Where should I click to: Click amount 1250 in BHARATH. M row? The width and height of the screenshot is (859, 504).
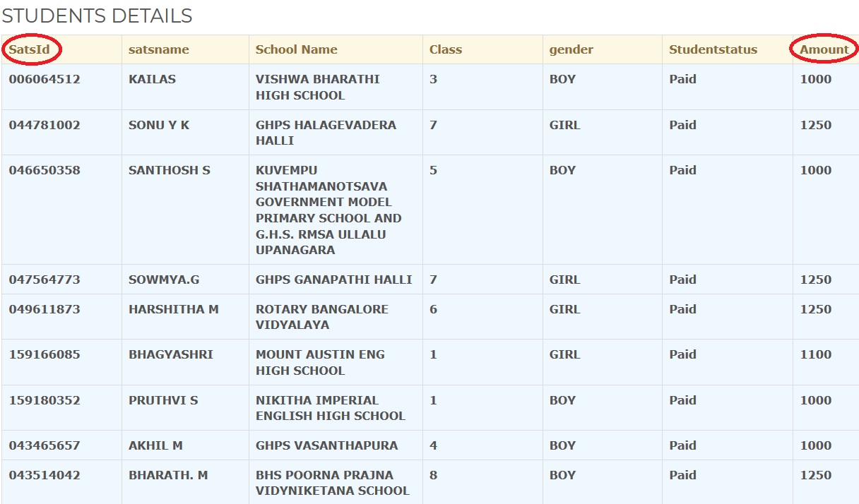pyautogui.click(x=816, y=475)
